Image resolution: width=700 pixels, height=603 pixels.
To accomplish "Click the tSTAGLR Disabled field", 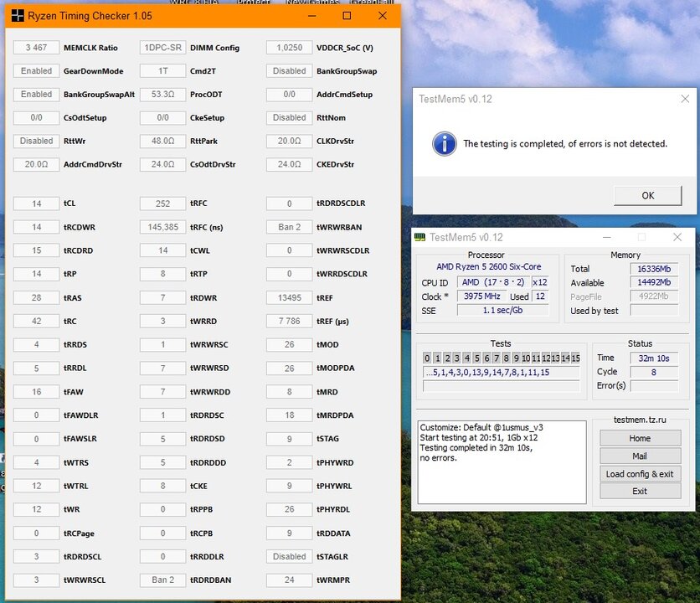I will [x=289, y=557].
